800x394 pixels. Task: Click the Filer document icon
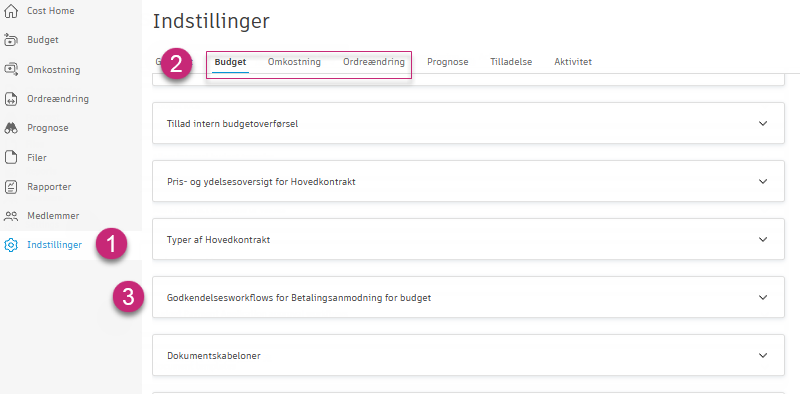click(11, 158)
